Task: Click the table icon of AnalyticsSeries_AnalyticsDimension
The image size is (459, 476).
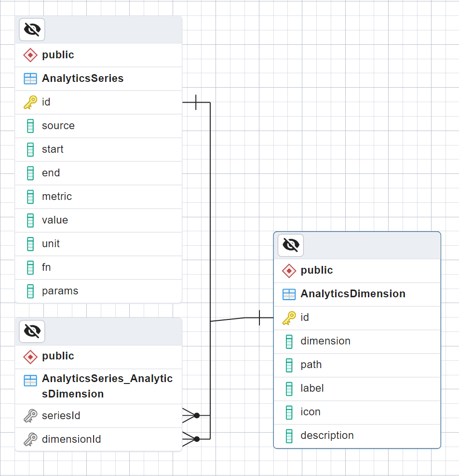Action: [x=30, y=381]
